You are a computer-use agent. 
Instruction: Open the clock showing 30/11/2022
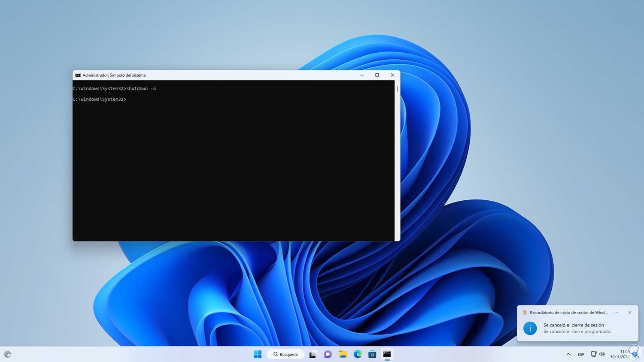point(620,354)
